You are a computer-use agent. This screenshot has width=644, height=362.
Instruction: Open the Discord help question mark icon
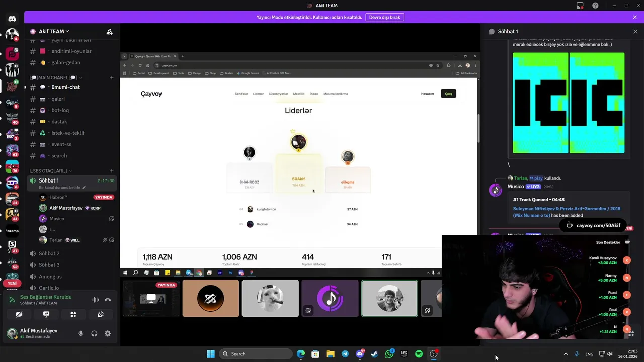point(596,6)
